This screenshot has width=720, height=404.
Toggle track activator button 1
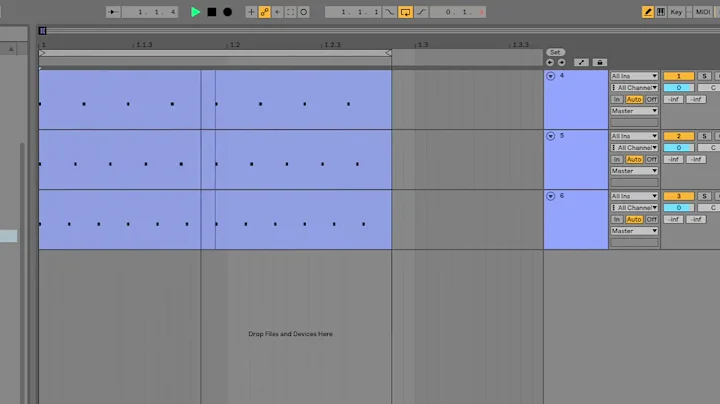coord(679,76)
